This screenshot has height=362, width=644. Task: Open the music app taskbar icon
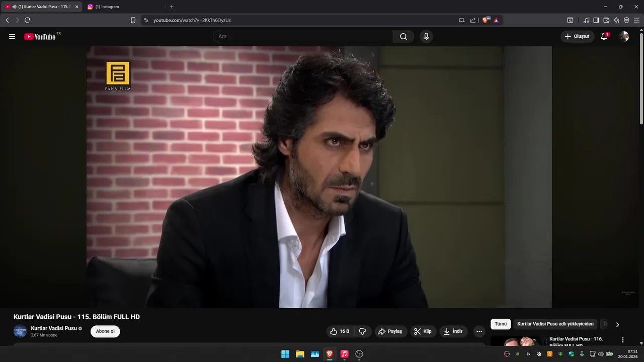tap(344, 354)
